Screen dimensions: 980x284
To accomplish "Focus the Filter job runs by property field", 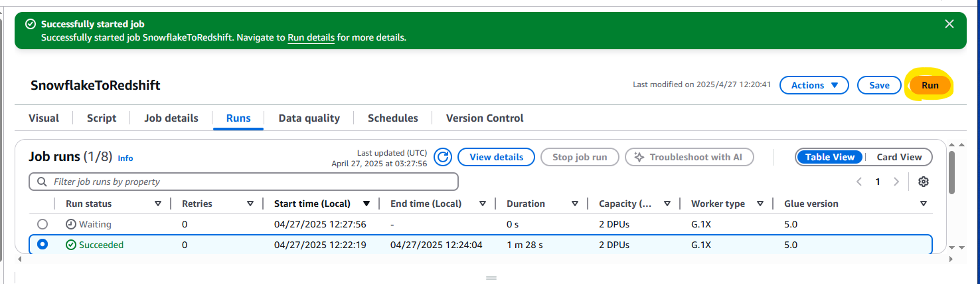I will 244,182.
